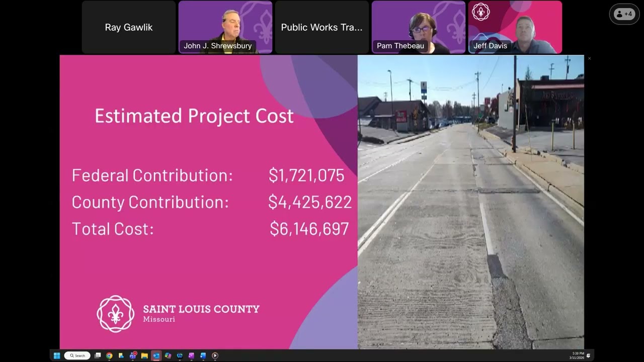The image size is (644, 362).
Task: Select Pam Thebeau's video tile
Action: (x=419, y=27)
